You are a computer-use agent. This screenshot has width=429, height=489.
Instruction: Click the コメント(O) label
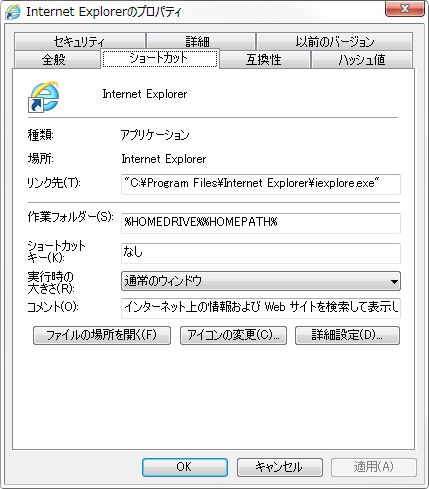click(x=53, y=307)
